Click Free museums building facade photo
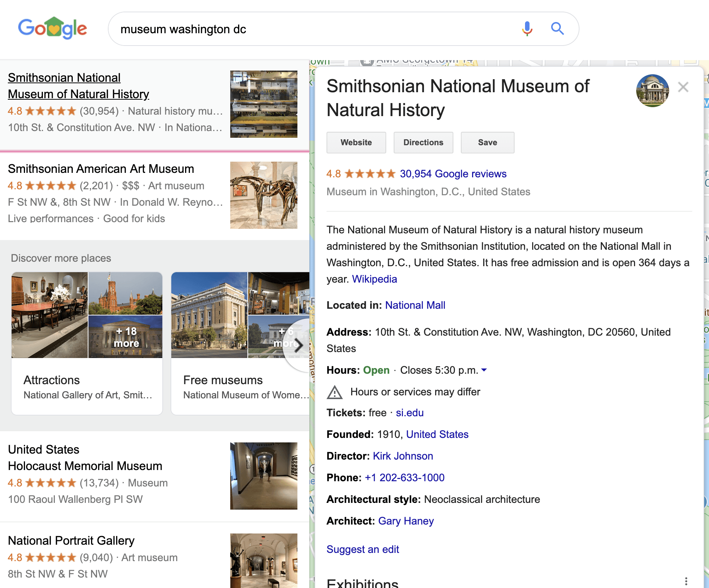 tap(209, 315)
